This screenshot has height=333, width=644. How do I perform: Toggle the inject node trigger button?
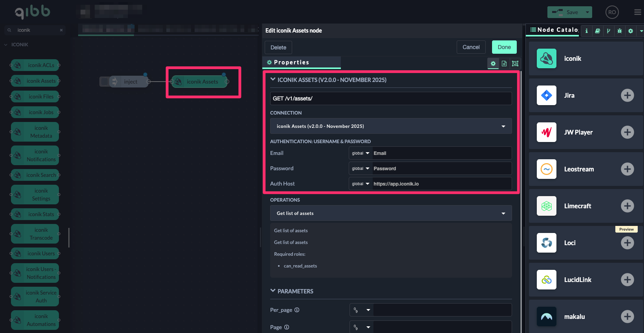[104, 82]
